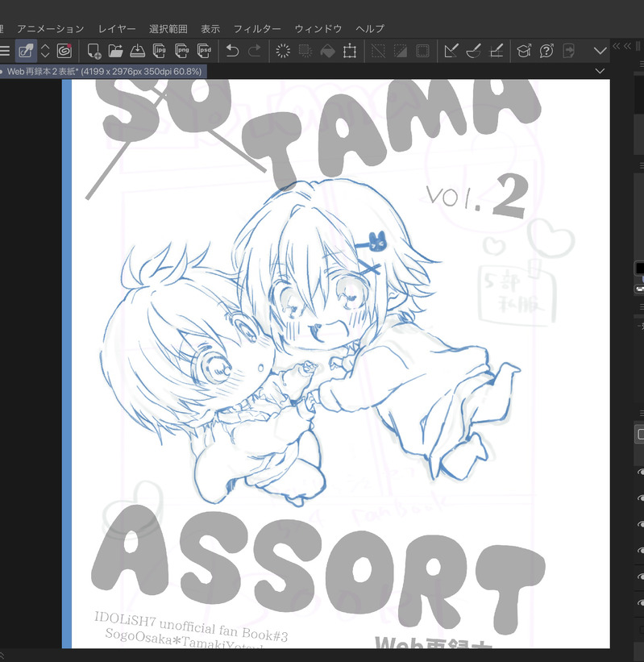This screenshot has height=662, width=644.
Task: Open the ウィンドウ menu
Action: point(318,29)
